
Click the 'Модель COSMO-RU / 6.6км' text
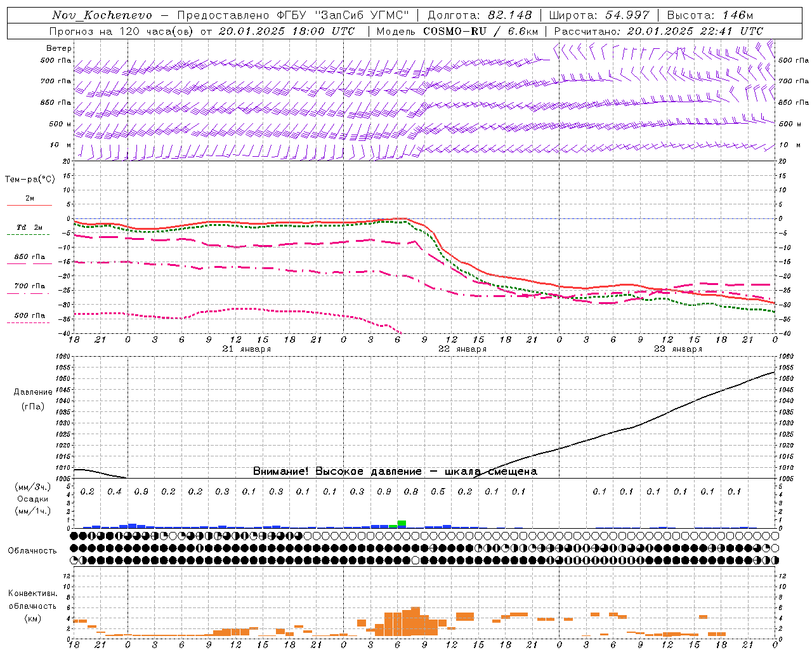[457, 31]
